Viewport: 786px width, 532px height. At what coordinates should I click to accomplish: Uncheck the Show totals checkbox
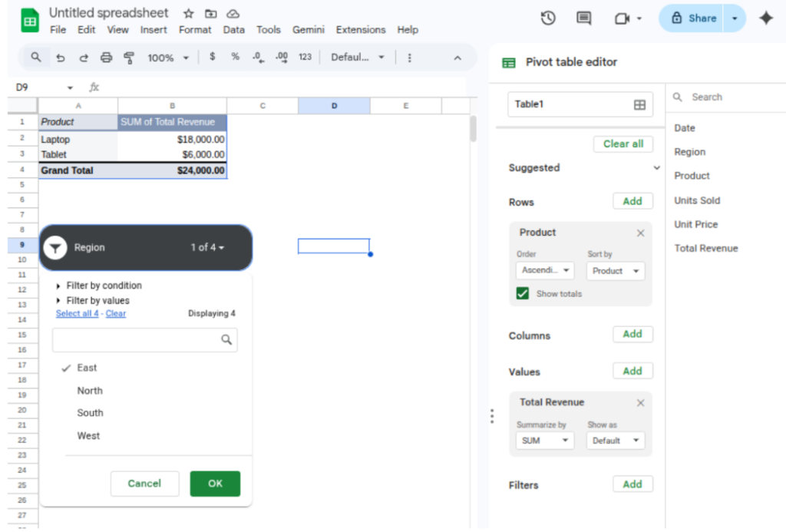coord(523,293)
